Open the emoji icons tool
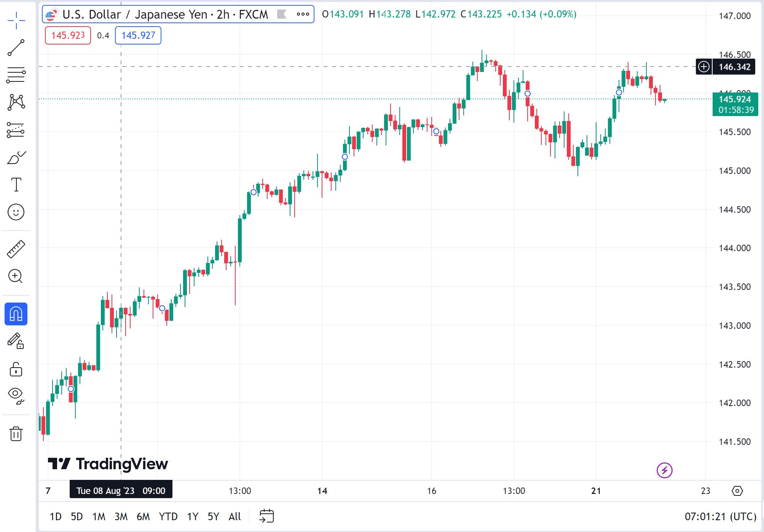This screenshot has width=764, height=532. [16, 212]
